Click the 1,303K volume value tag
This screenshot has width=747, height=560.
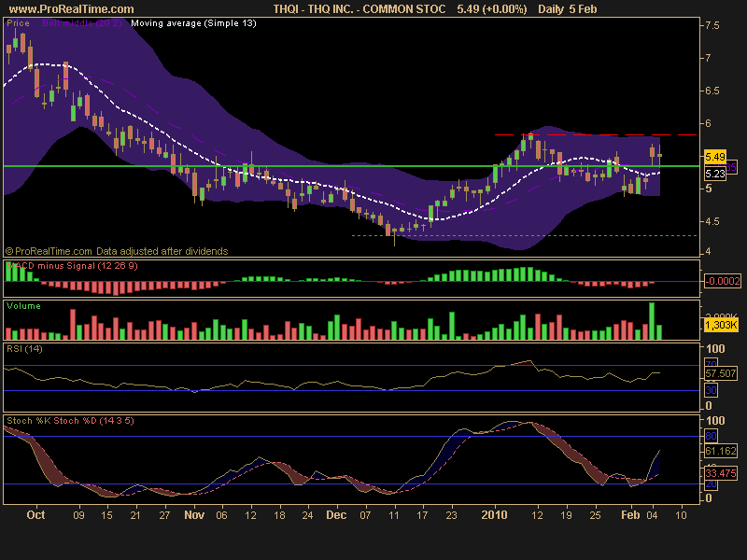click(721, 325)
